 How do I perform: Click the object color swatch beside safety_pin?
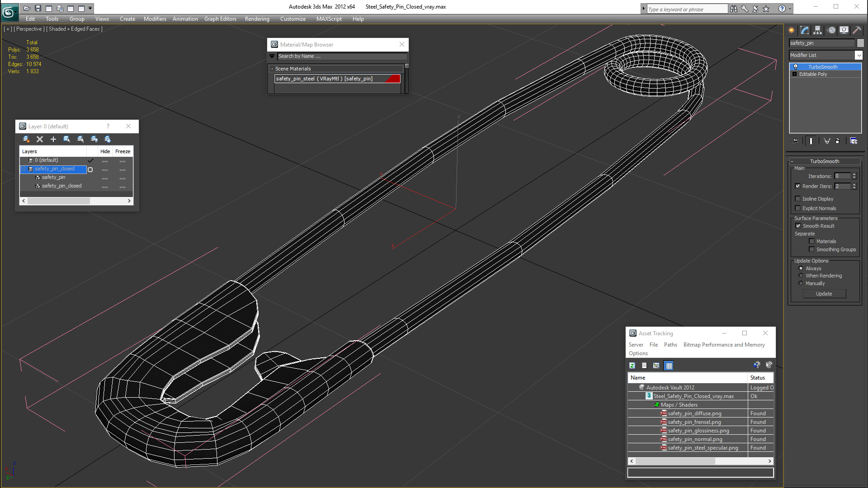pyautogui.click(x=860, y=43)
